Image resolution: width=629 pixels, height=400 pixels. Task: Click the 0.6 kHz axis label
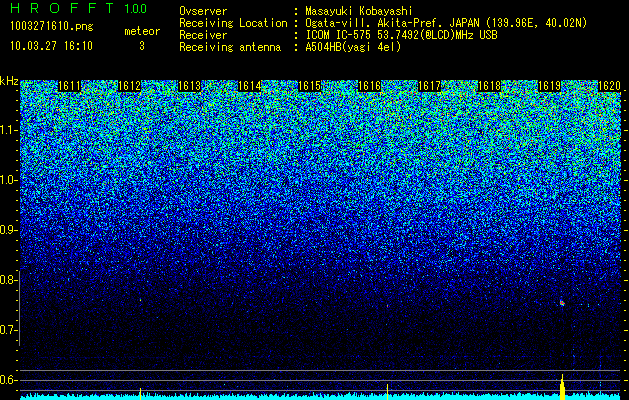[x=8, y=380]
